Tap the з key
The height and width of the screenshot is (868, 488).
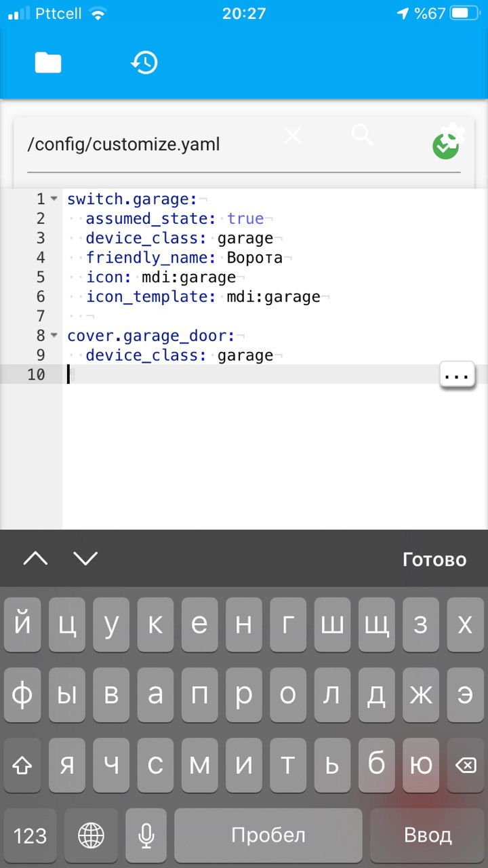click(x=421, y=625)
